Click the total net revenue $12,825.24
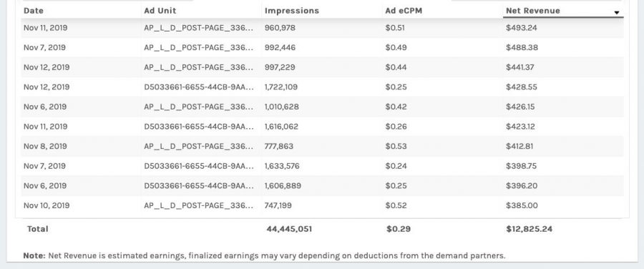The image size is (644, 269). (529, 229)
